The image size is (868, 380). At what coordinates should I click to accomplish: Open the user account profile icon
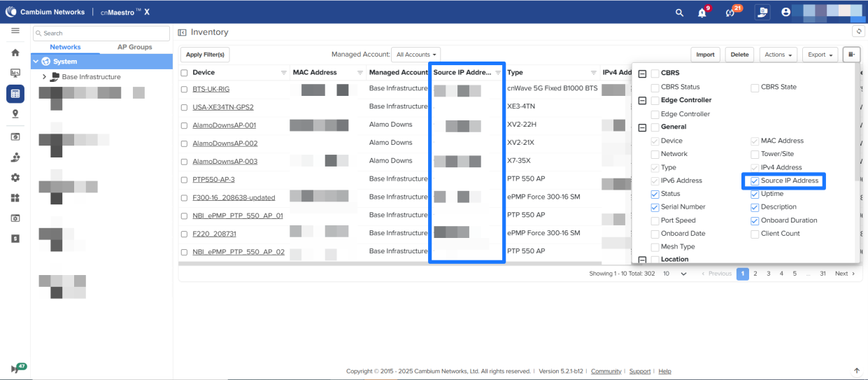coord(785,13)
